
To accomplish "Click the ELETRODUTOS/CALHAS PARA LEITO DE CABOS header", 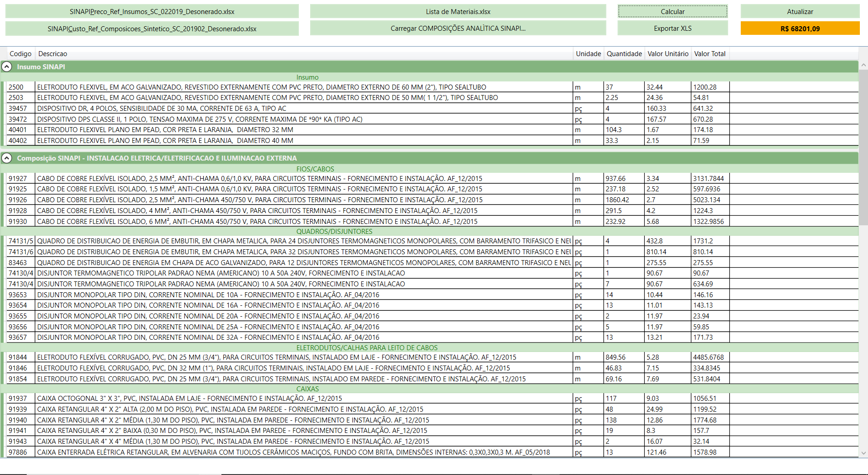I will coord(367,348).
